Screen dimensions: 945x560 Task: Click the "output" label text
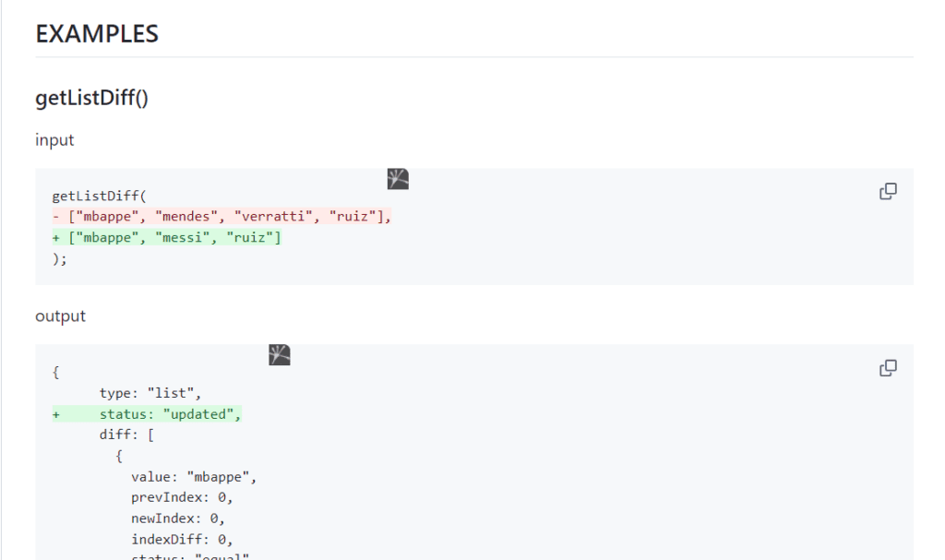(x=60, y=316)
